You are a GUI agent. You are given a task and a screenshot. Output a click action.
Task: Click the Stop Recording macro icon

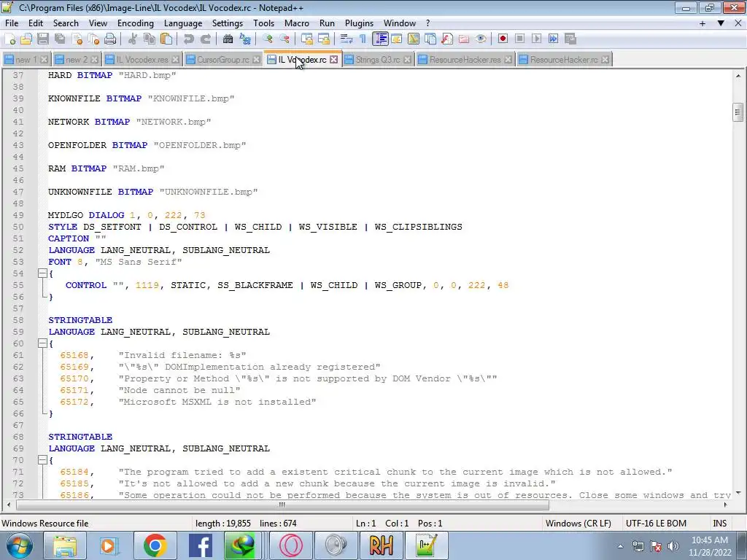point(519,39)
